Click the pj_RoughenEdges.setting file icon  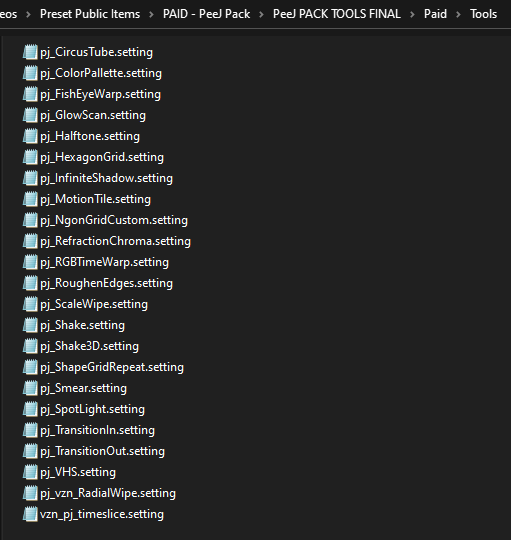[30, 283]
